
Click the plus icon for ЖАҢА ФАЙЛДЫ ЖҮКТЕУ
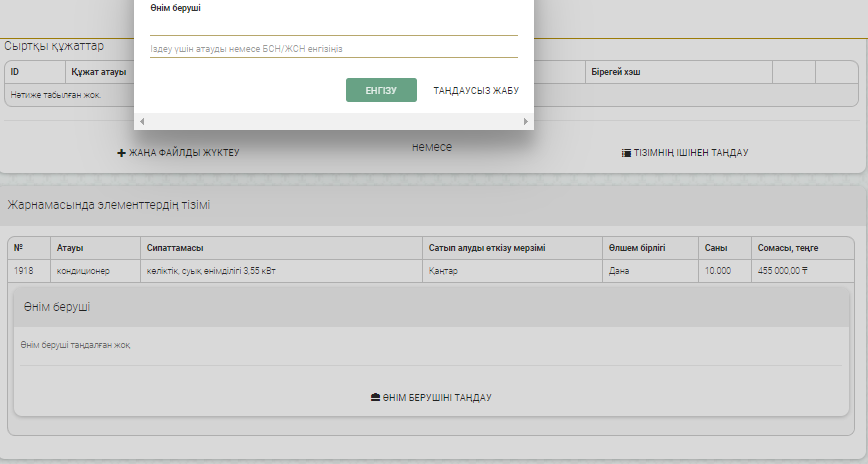122,153
